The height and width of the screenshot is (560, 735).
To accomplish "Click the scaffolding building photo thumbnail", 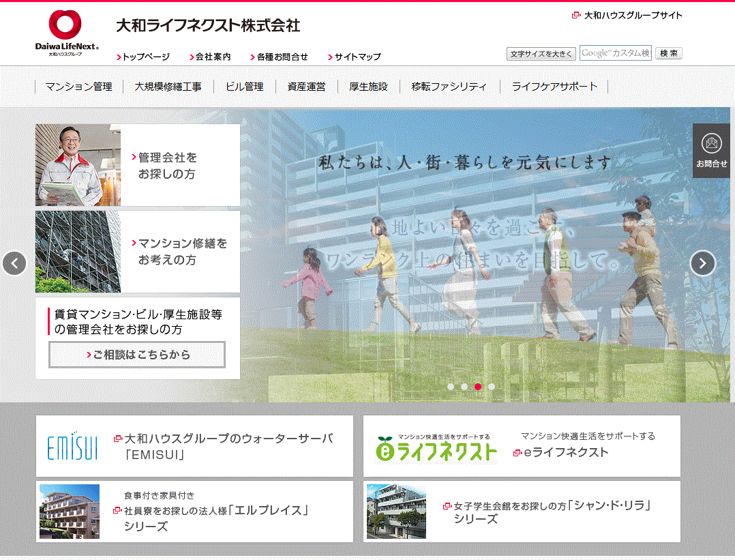I will 78,252.
